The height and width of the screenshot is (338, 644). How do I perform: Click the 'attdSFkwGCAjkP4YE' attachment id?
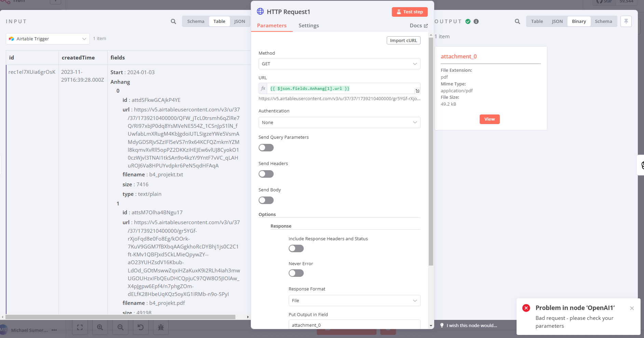coord(156,100)
